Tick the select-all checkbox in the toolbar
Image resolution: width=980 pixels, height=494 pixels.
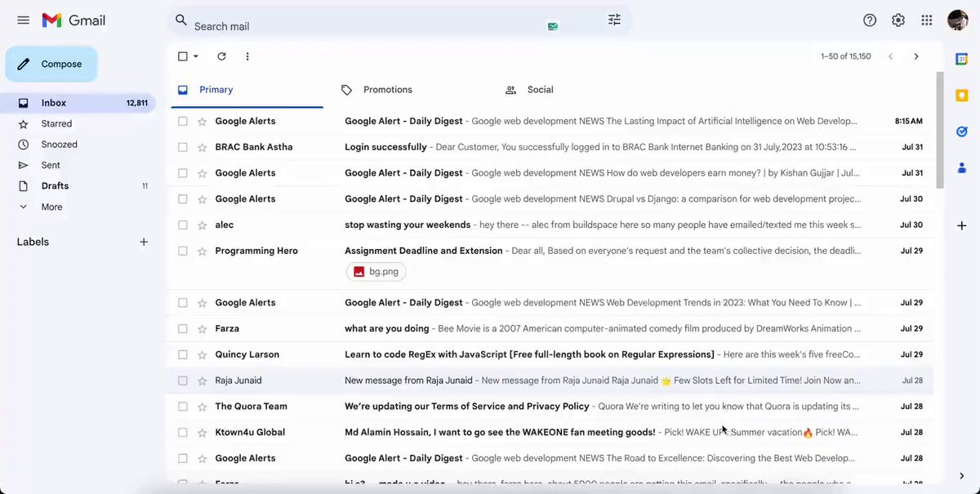coord(183,56)
